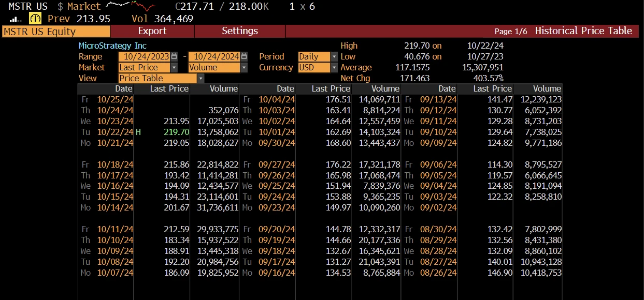Expand the Price Table view dropdown
This screenshot has width=644, height=300.
click(200, 78)
